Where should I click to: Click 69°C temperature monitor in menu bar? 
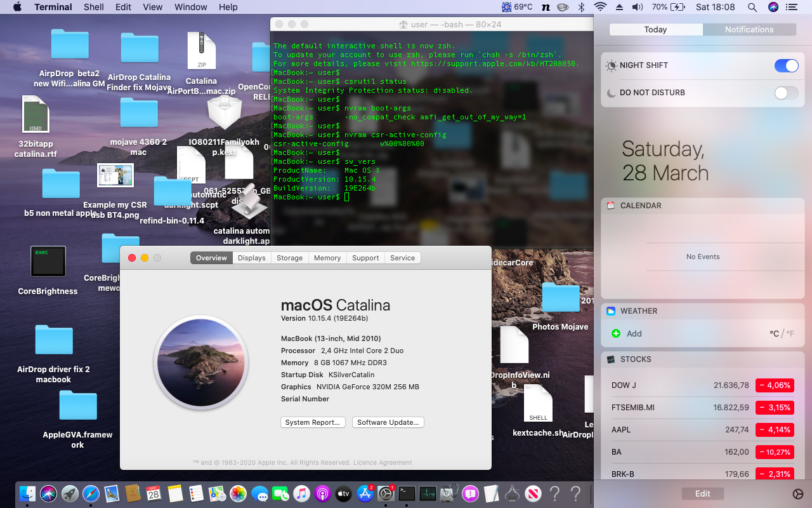click(x=517, y=7)
